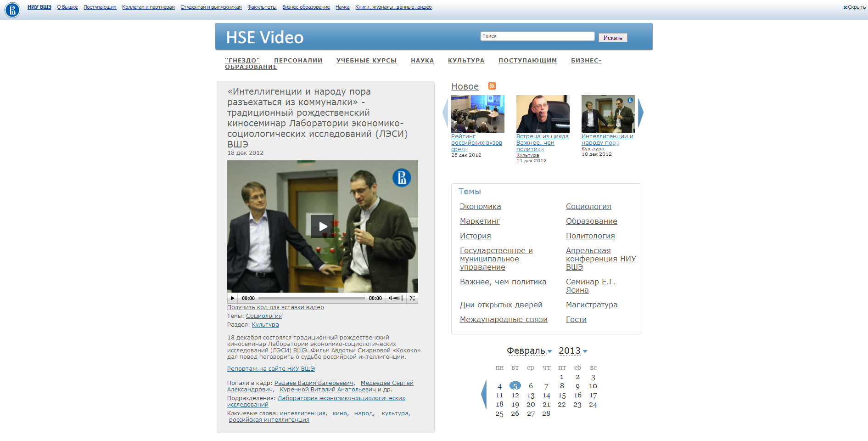
Task: Open the Магистратура topic
Action: click(592, 305)
